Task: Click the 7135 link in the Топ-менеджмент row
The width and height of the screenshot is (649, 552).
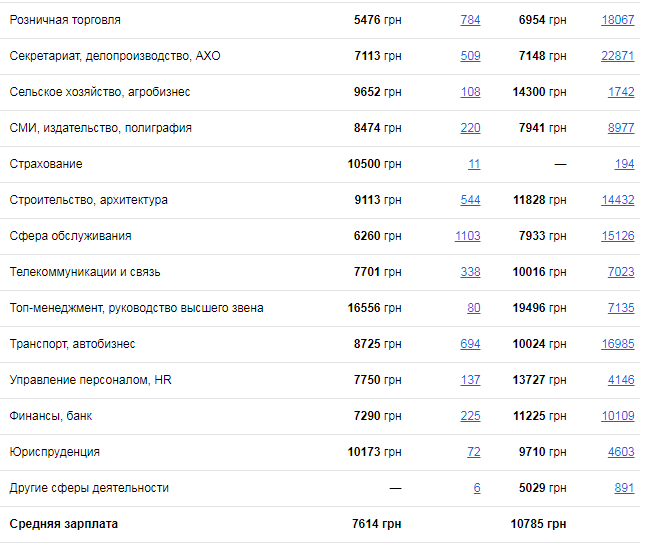Action: point(621,308)
